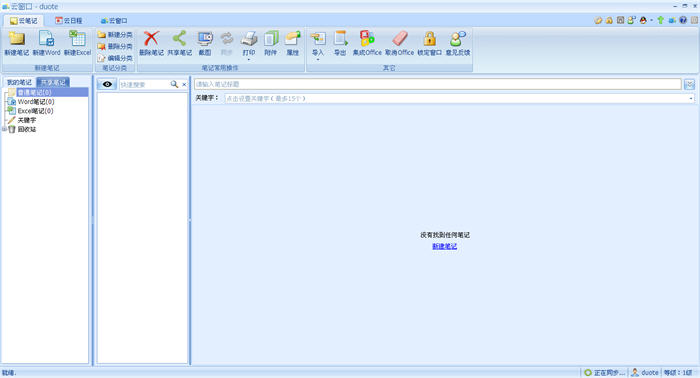Select Word笔记(0) in the tree
The height and width of the screenshot is (378, 700).
(36, 102)
